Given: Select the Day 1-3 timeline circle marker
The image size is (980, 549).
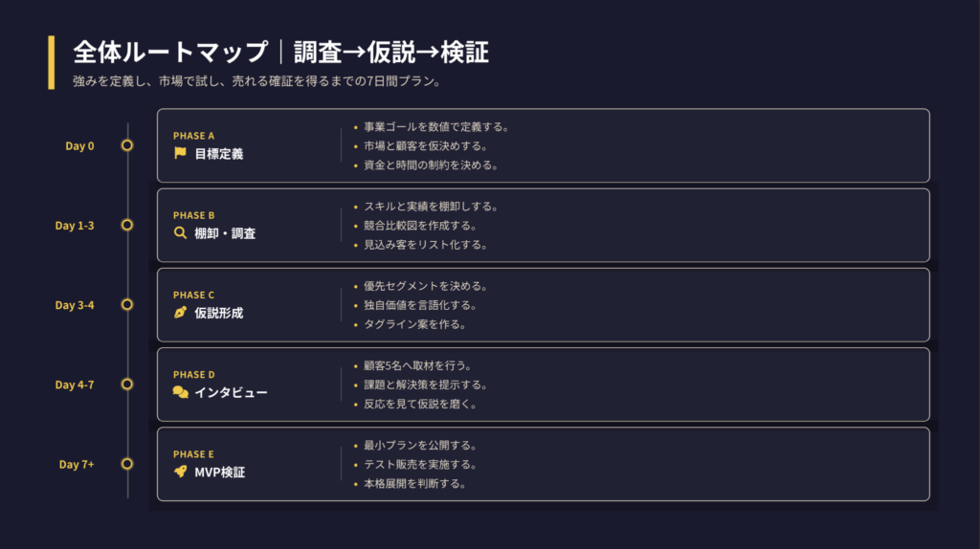Looking at the screenshot, I should point(127,225).
